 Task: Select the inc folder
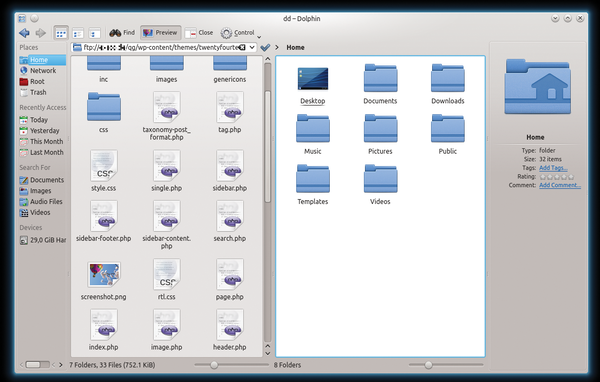click(x=104, y=69)
